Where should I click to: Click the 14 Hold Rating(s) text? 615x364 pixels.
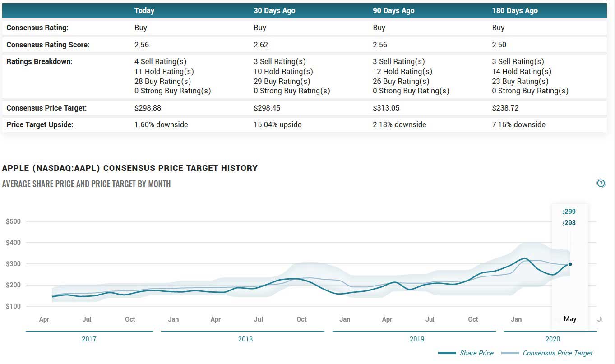click(522, 71)
